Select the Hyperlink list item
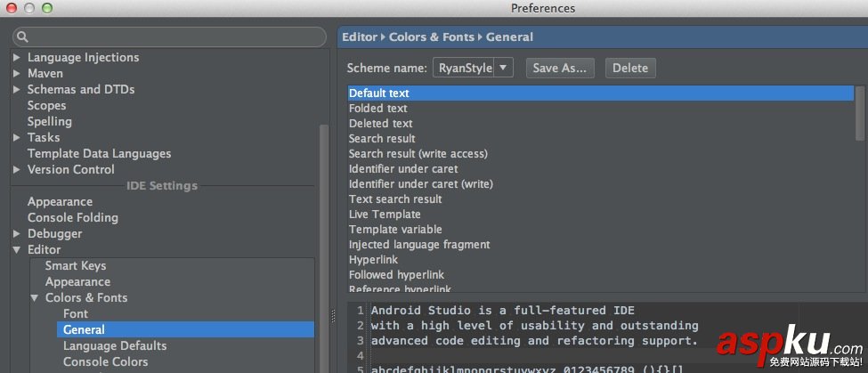The image size is (868, 373). point(374,260)
